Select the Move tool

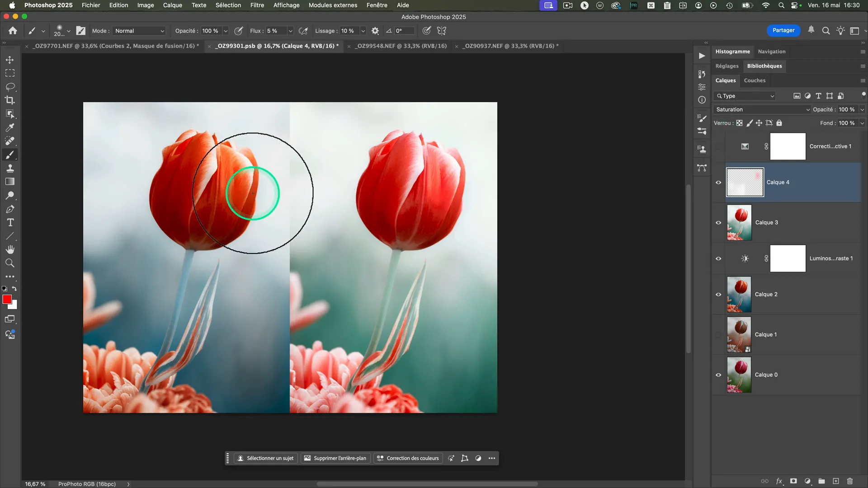[9, 60]
